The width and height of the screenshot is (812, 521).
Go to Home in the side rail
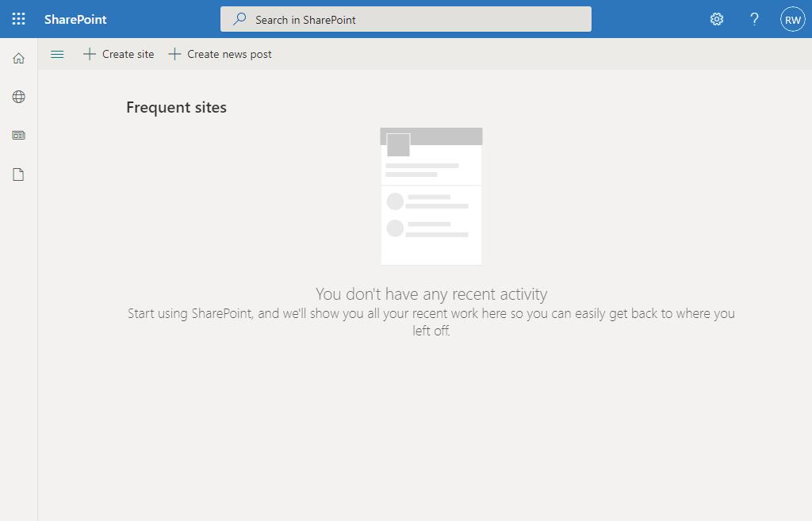(19, 58)
